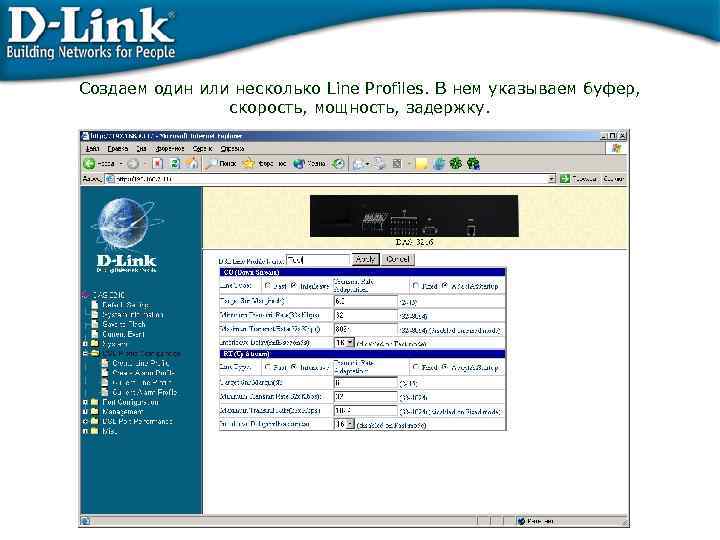Click the browser address bar
The image size is (720, 540).
click(x=327, y=179)
